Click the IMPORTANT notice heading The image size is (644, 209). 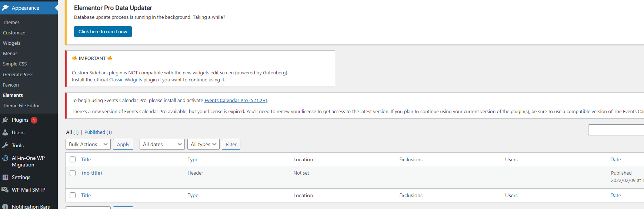(92, 58)
